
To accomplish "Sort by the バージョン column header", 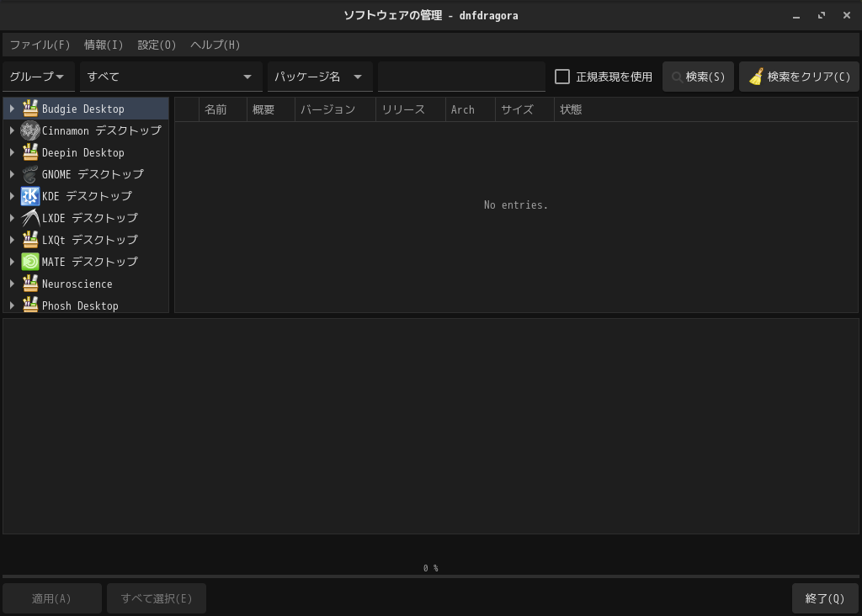I will (335, 109).
